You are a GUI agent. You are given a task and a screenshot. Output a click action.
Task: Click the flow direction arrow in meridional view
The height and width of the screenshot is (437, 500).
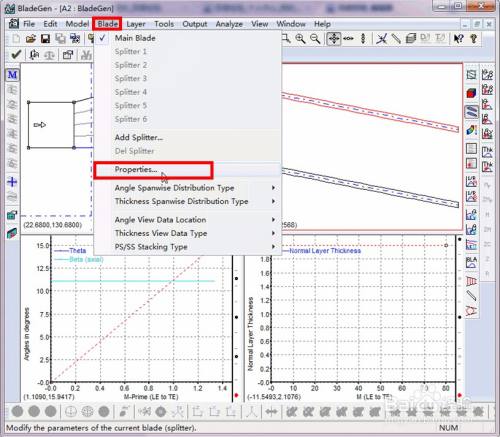pos(40,125)
